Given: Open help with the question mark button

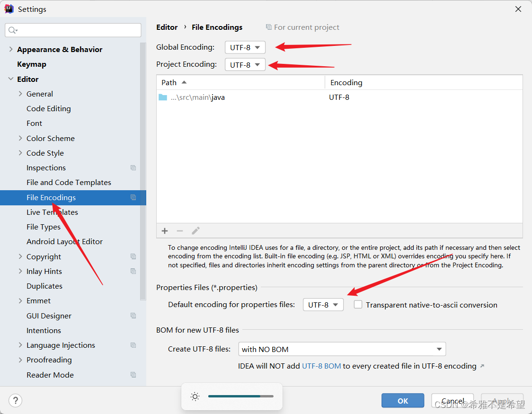Looking at the screenshot, I should coord(15,400).
